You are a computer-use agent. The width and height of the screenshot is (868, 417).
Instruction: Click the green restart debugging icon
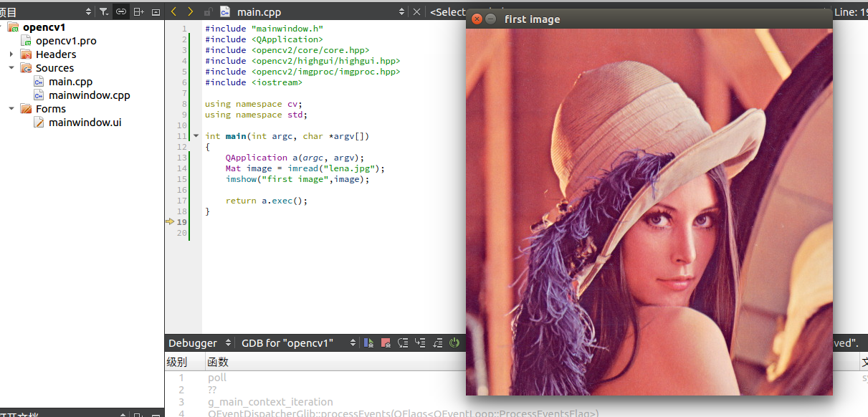click(x=454, y=343)
